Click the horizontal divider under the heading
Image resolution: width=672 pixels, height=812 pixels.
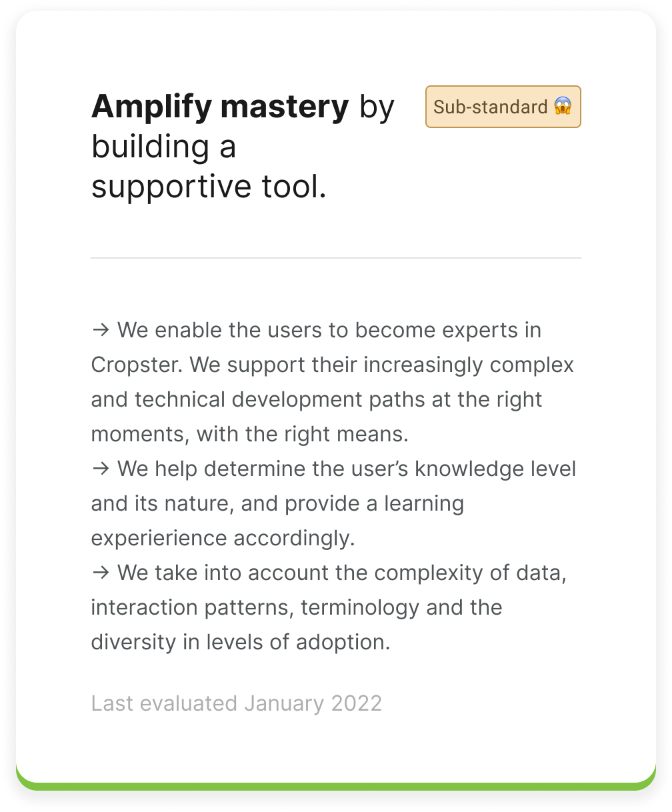point(336,257)
